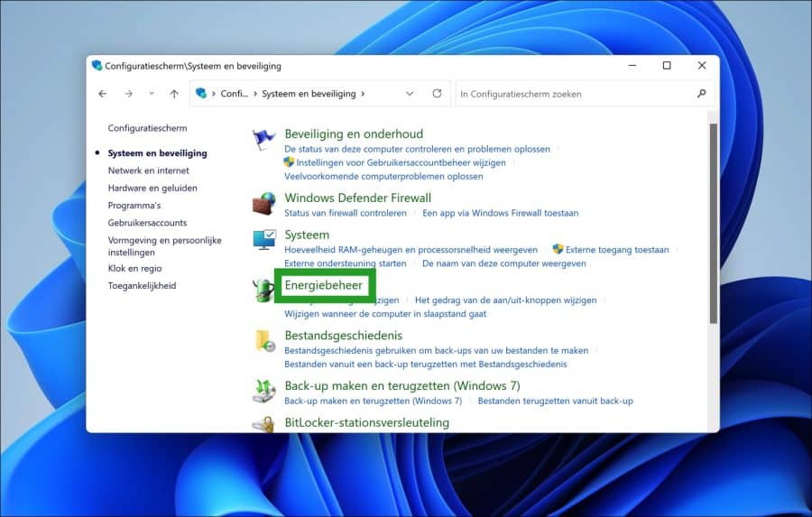The image size is (812, 517).
Task: Click the vertical scrollbar thumb
Action: [x=713, y=223]
